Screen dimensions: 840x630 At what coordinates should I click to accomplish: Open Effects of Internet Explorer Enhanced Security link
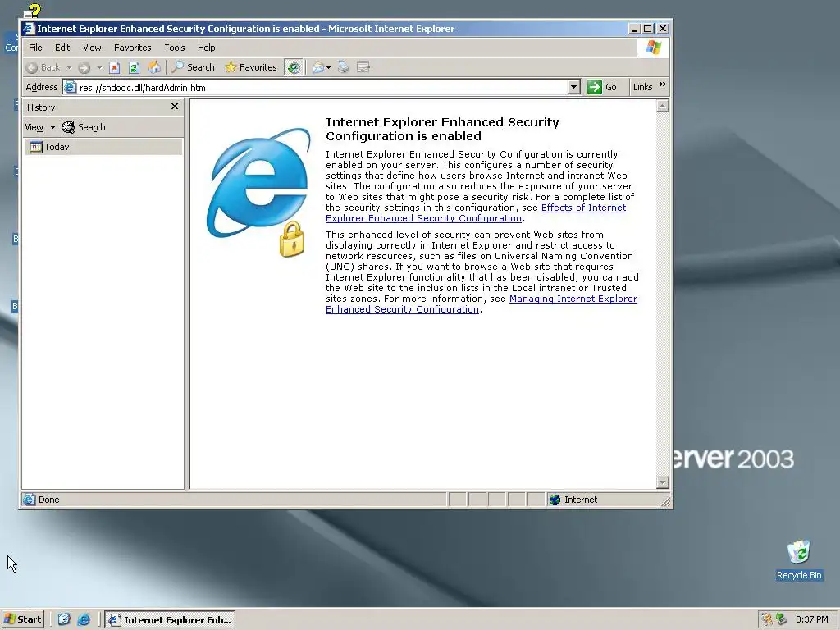coord(476,213)
